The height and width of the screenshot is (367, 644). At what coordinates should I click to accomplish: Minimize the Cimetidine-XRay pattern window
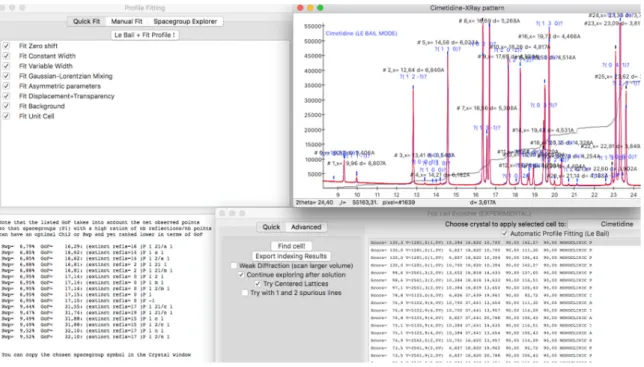(310, 8)
